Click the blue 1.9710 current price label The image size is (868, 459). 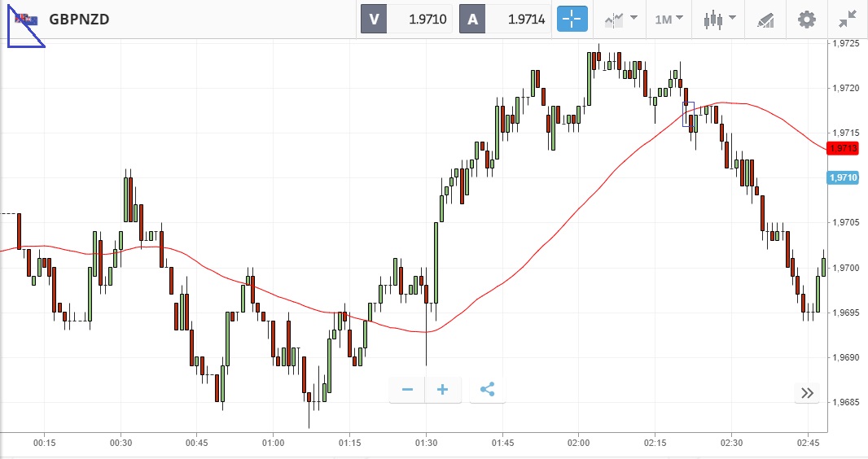point(843,177)
